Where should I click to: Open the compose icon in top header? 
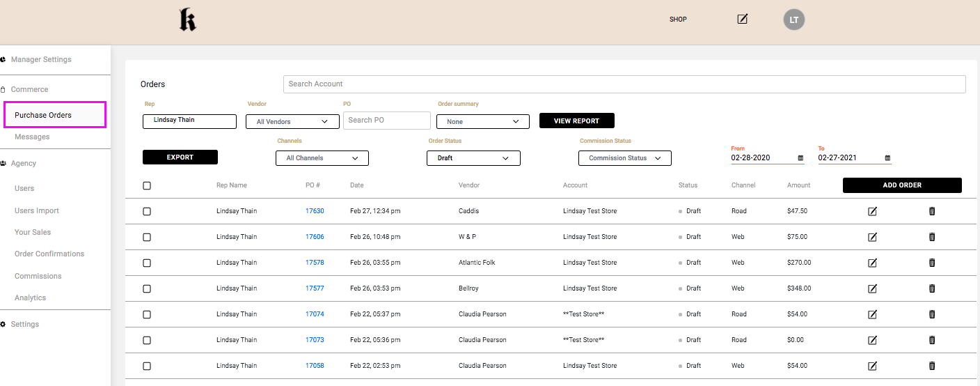(742, 19)
